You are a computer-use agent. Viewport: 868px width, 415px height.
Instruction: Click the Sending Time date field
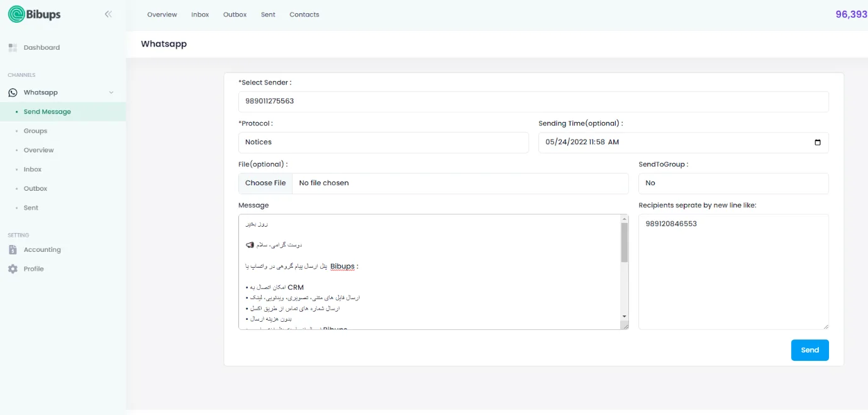(684, 142)
